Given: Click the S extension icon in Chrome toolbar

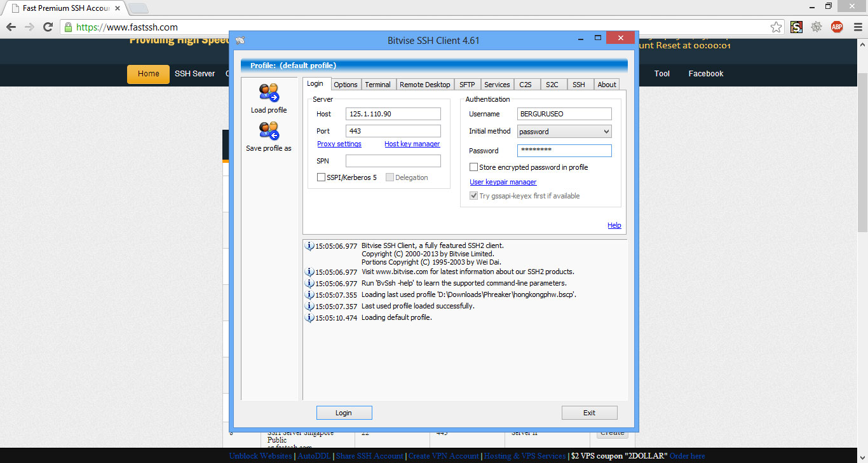Looking at the screenshot, I should pos(796,27).
